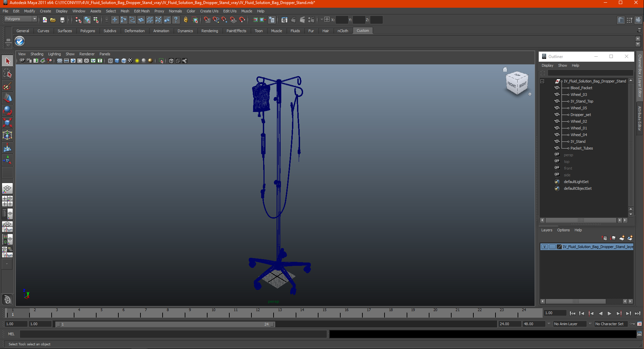Open the shelf options arrow menu
Viewport: 644px width, 349px height.
coord(8,45)
